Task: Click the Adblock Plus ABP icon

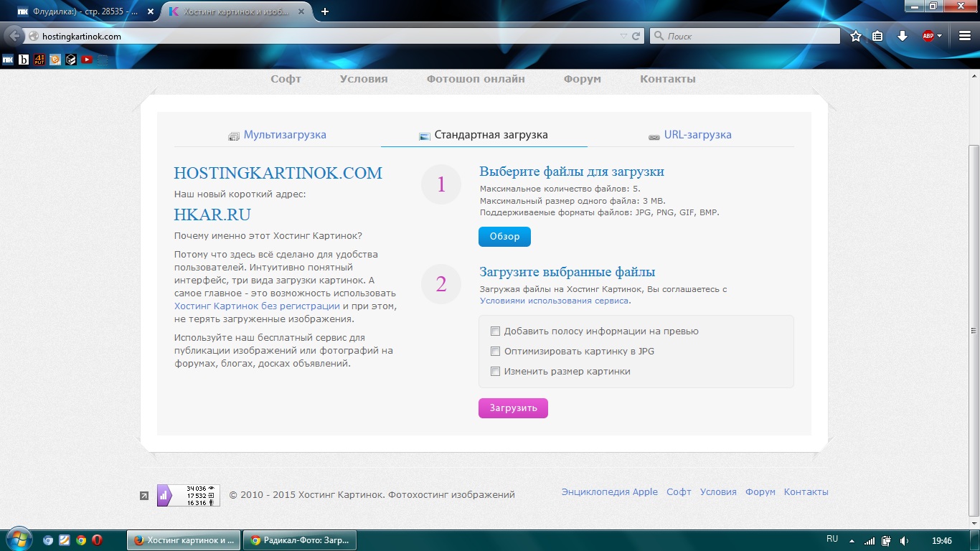Action: (928, 36)
